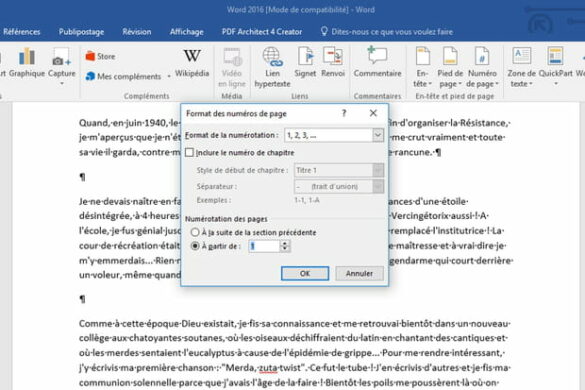Open the Store add-ins
The image size is (585, 390).
coord(100,56)
